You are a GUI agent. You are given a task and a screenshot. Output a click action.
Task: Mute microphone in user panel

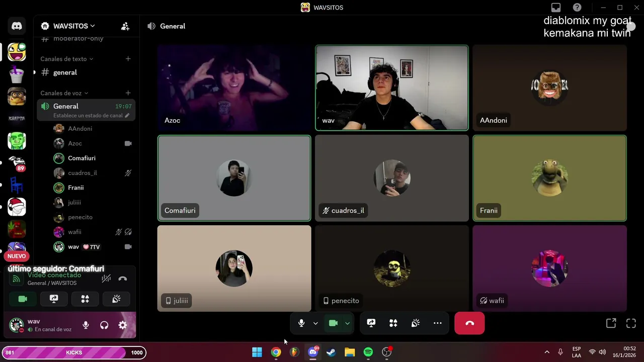pos(86,325)
